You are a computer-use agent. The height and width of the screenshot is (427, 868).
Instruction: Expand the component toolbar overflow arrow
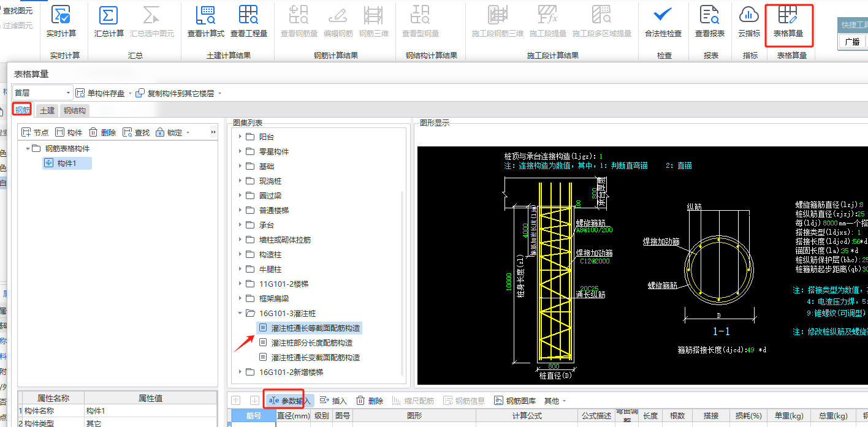pos(213,132)
